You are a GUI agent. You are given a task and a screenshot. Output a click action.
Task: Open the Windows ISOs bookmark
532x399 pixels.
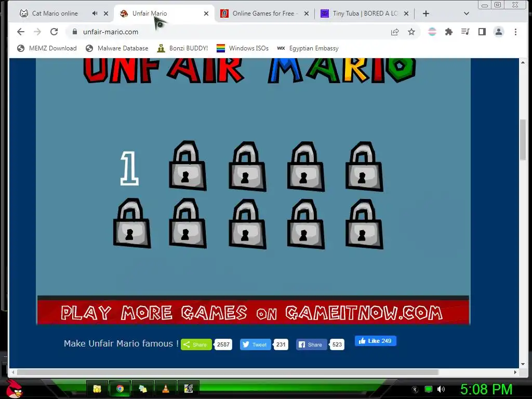pyautogui.click(x=243, y=48)
